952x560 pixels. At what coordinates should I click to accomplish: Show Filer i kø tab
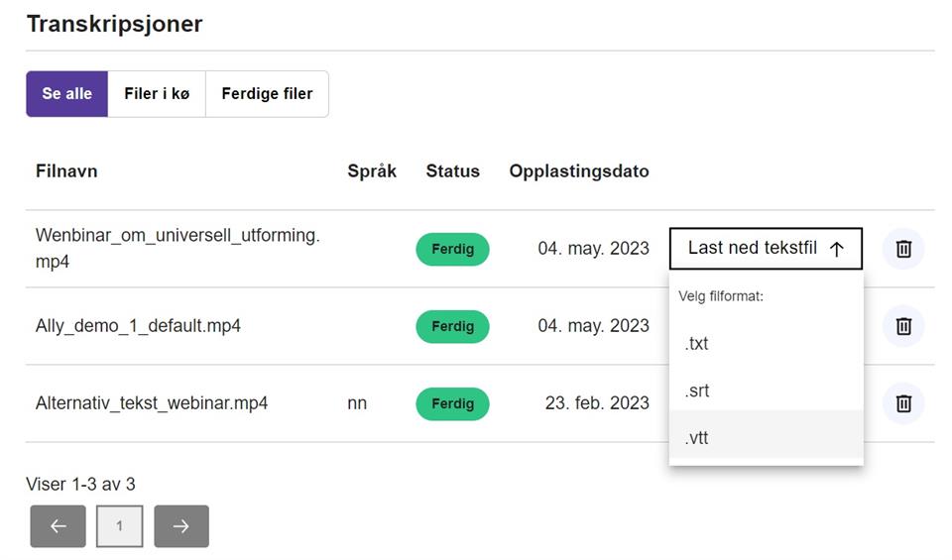click(157, 94)
